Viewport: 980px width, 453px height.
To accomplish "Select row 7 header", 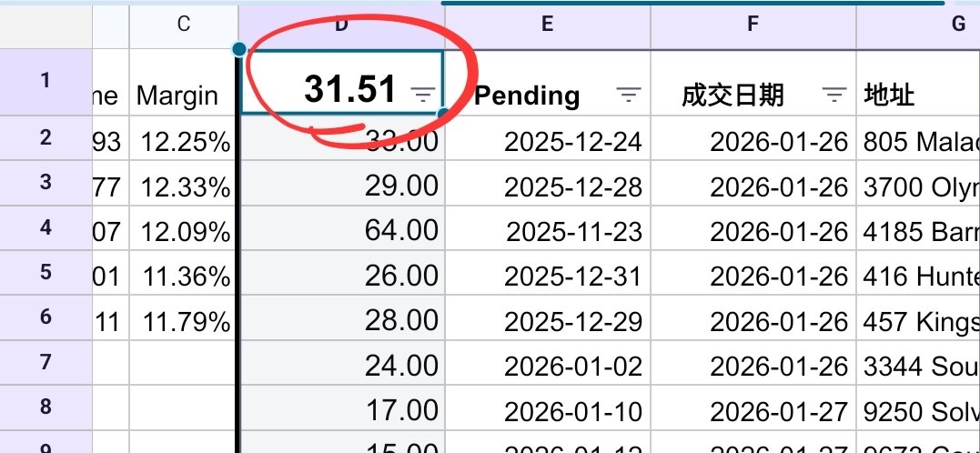I will (45, 362).
